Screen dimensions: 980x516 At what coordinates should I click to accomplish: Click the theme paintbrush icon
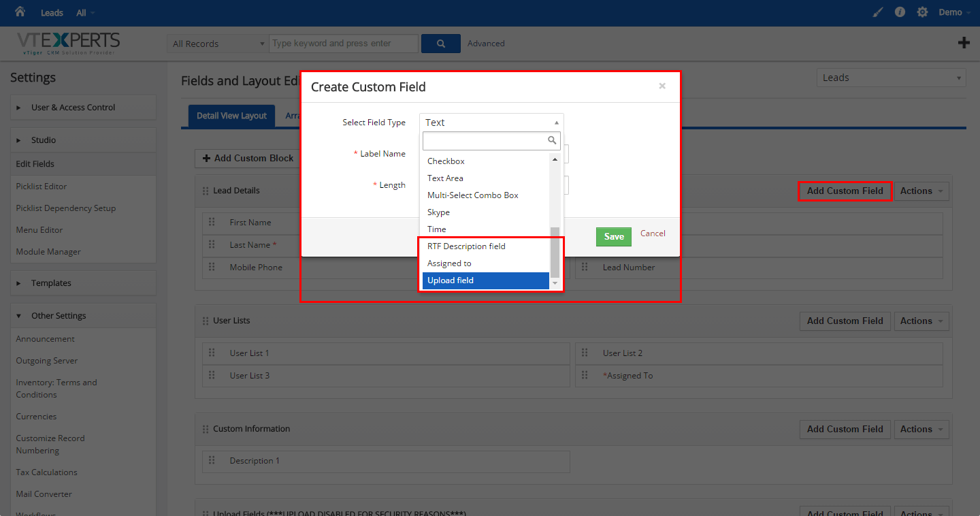pos(877,12)
